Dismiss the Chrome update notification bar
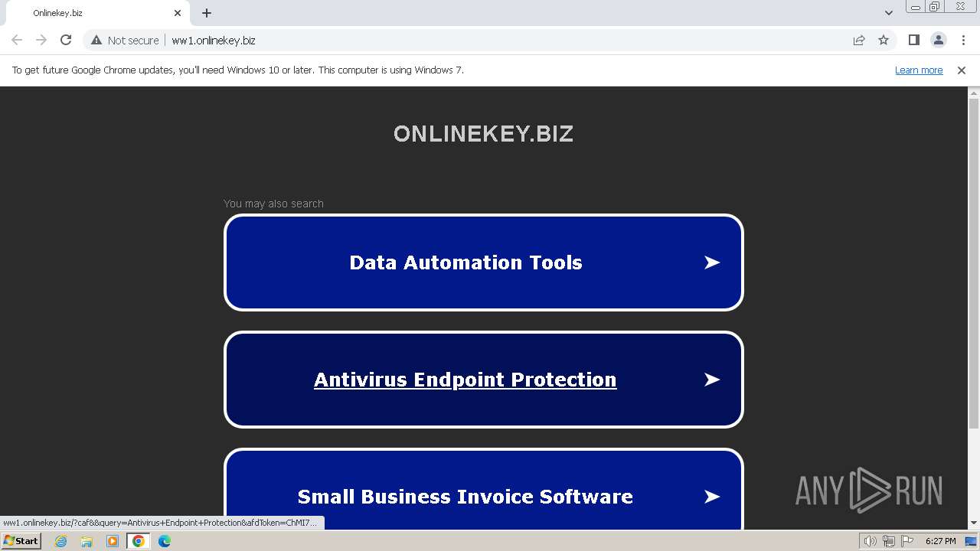This screenshot has width=980, height=551. (962, 70)
